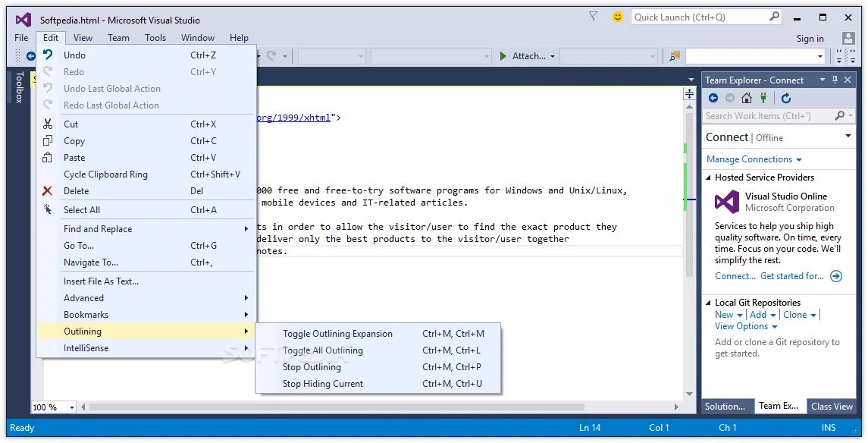The image size is (868, 443).
Task: Click Team Explorer Refresh icon
Action: (x=785, y=98)
